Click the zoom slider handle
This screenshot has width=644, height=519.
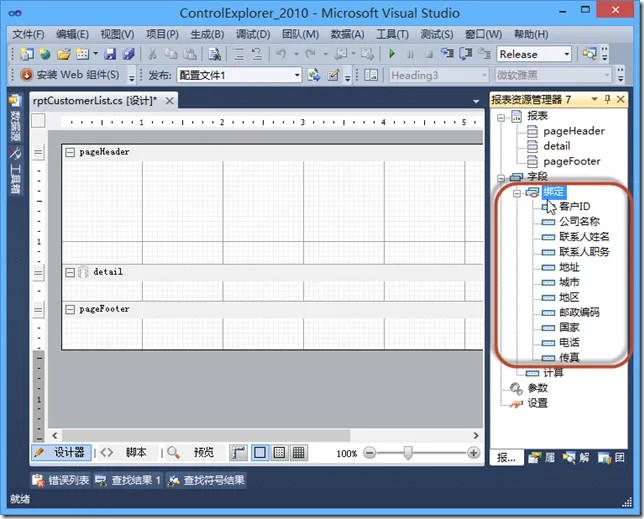(x=408, y=453)
